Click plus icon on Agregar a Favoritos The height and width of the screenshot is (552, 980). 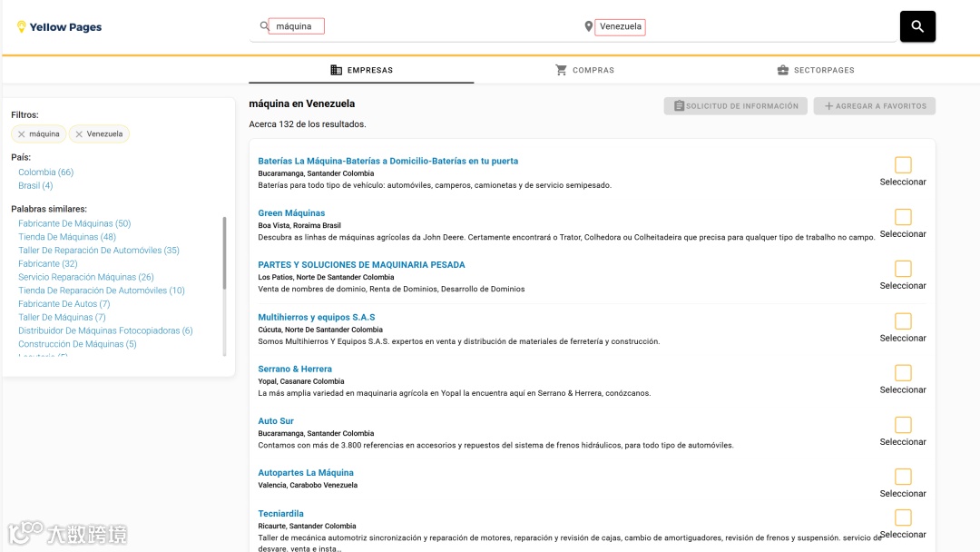click(x=828, y=106)
